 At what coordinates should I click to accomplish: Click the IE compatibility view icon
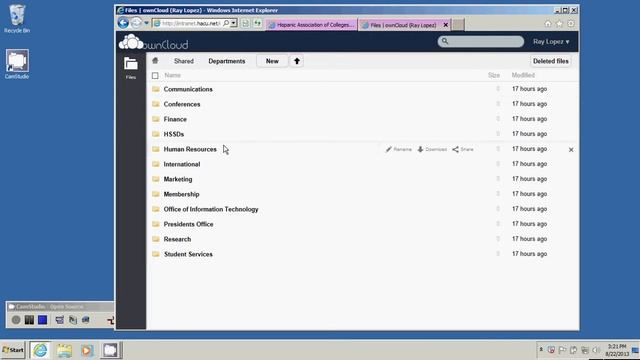245,24
